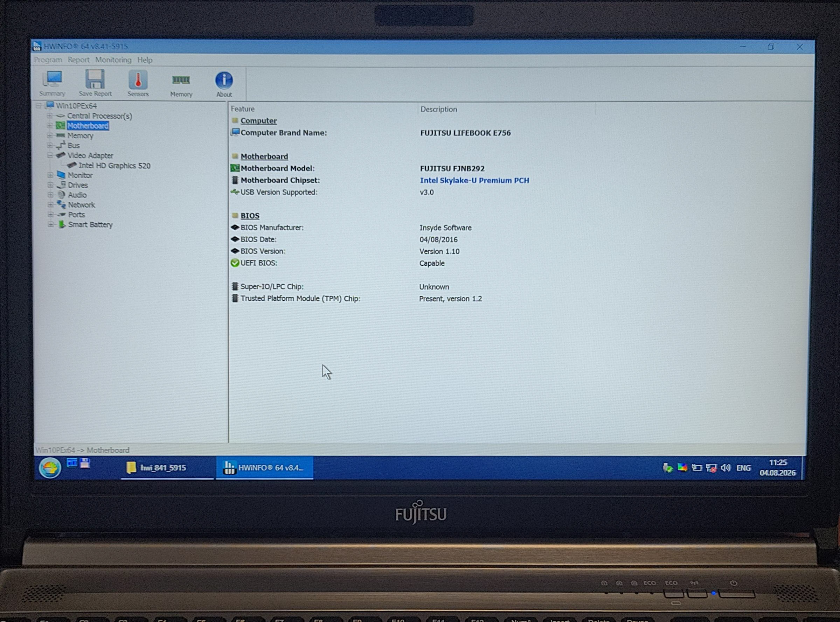Click the Start orb on the taskbar

50,468
